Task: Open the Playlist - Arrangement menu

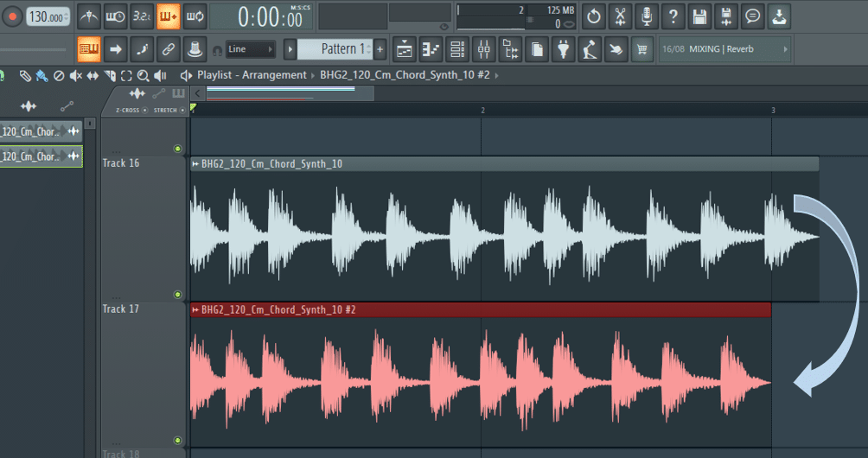Action: click(251, 75)
